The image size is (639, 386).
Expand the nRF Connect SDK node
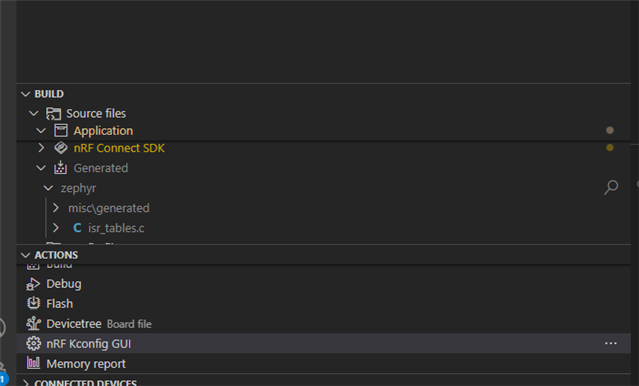(x=41, y=148)
